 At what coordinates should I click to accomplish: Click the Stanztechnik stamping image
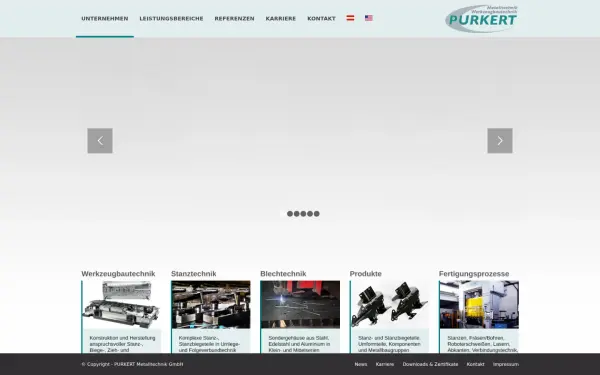point(211,305)
